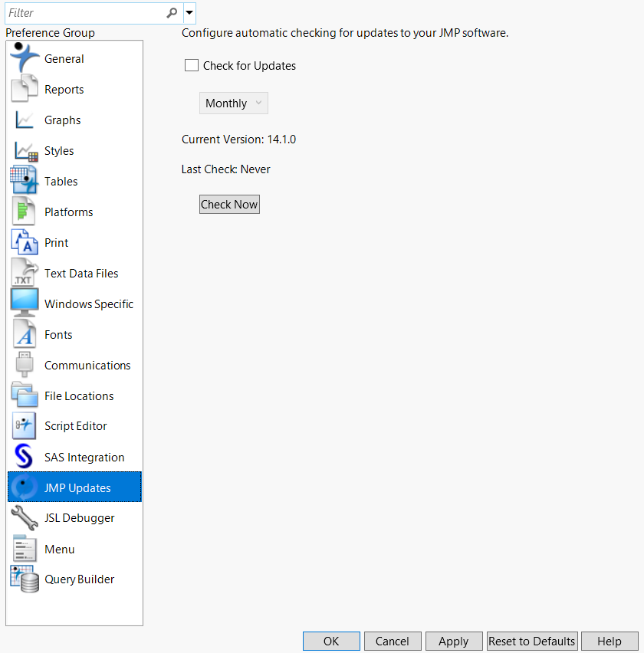644x653 pixels.
Task: Open the JSL Debugger wrench icon
Action: tap(25, 517)
